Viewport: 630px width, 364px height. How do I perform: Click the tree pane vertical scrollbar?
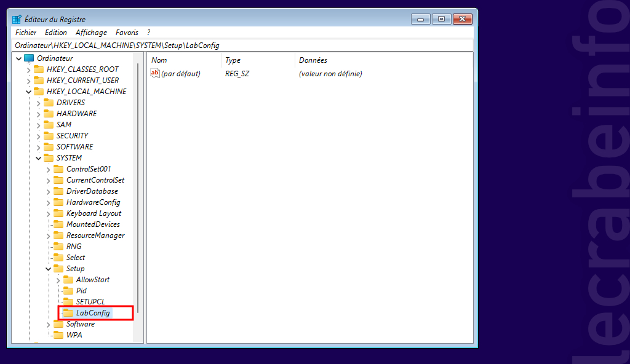tap(138, 188)
